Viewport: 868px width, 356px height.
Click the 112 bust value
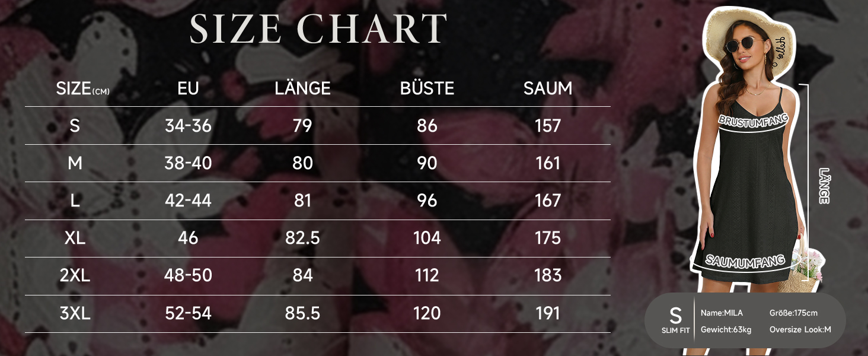427,275
